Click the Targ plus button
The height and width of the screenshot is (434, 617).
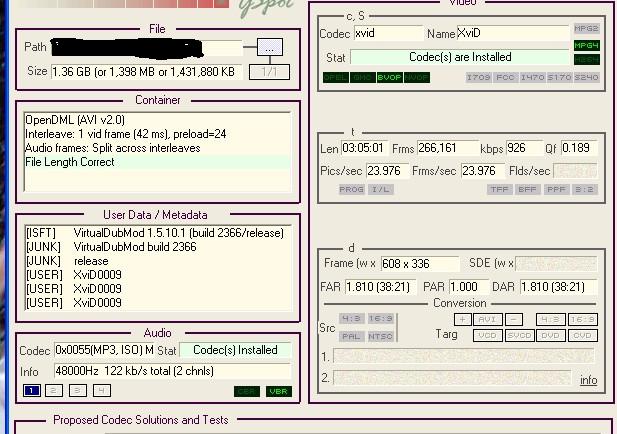click(462, 319)
